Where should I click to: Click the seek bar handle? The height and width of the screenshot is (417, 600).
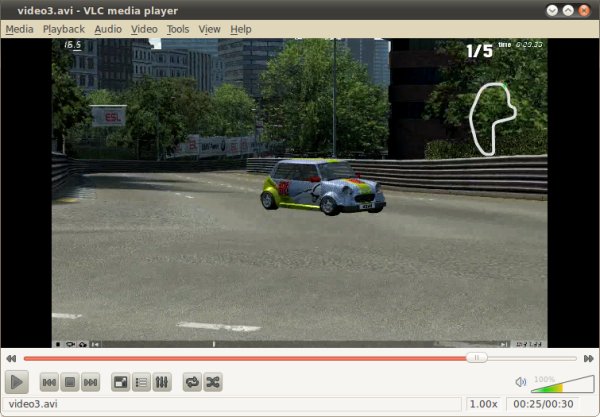[476, 358]
